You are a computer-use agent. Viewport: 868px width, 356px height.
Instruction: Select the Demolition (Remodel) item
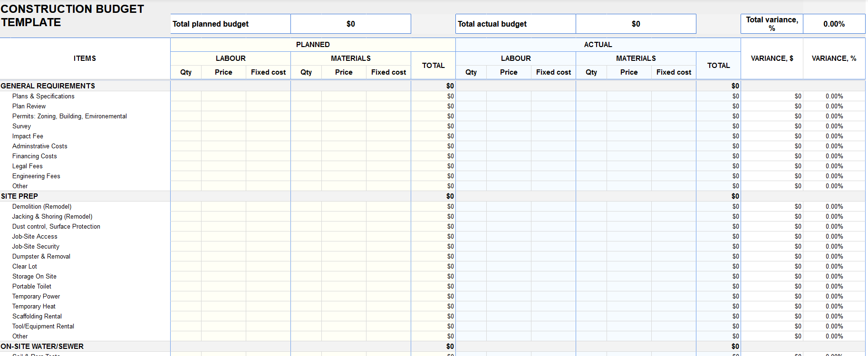(42, 206)
